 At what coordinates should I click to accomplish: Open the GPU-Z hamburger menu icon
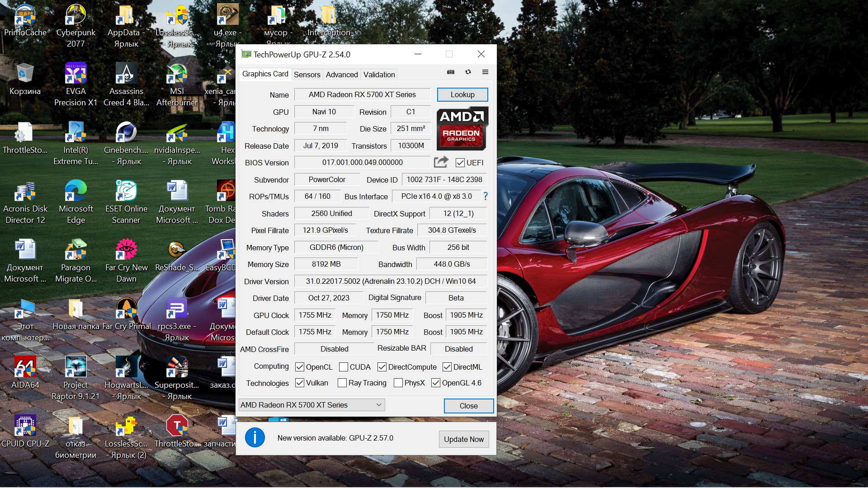[x=485, y=72]
